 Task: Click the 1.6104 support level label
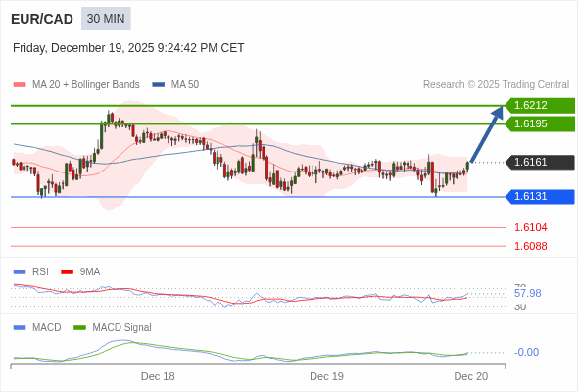(x=530, y=227)
